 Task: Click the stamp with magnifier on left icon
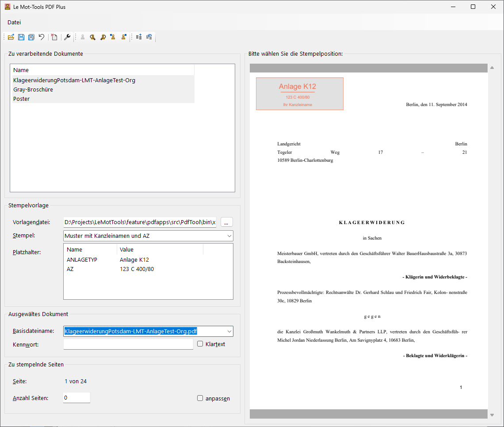pos(92,37)
